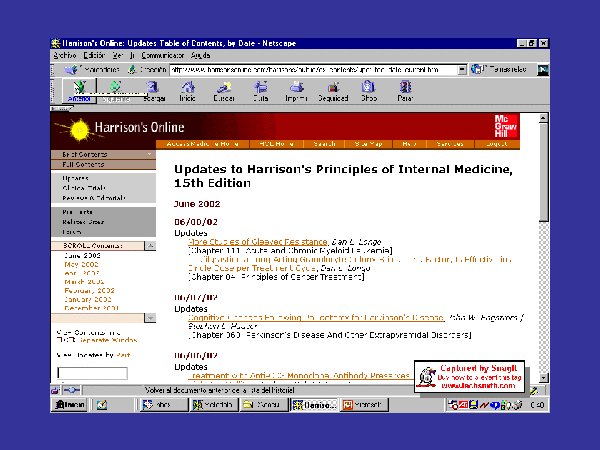The height and width of the screenshot is (450, 600).
Task: Open the Edición menu
Action: pos(94,55)
